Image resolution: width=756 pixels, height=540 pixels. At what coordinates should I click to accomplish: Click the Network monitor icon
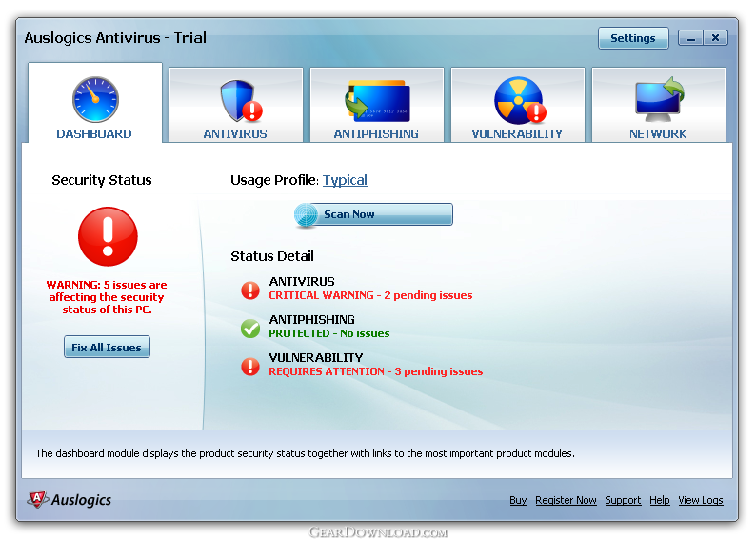click(659, 99)
